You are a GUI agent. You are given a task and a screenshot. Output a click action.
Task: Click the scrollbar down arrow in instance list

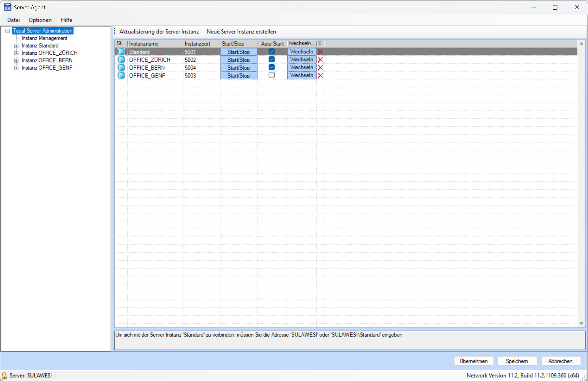(x=581, y=324)
